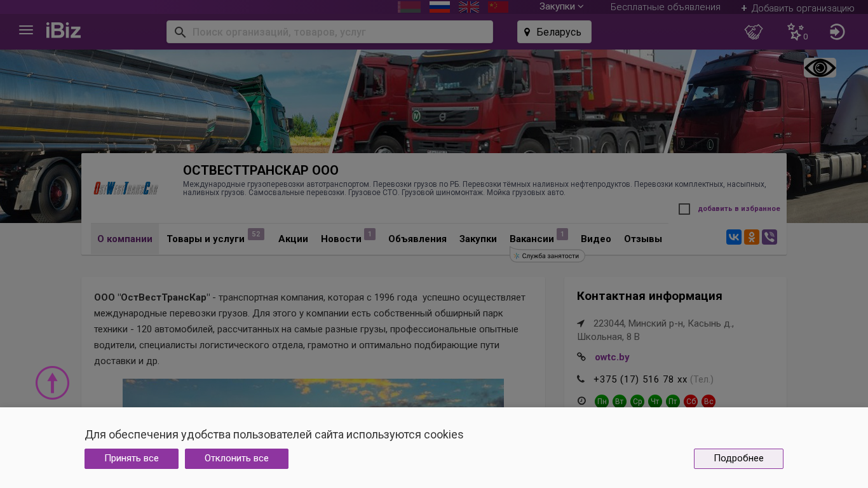
Task: Switch to Belarusian language flag
Action: 409,7
